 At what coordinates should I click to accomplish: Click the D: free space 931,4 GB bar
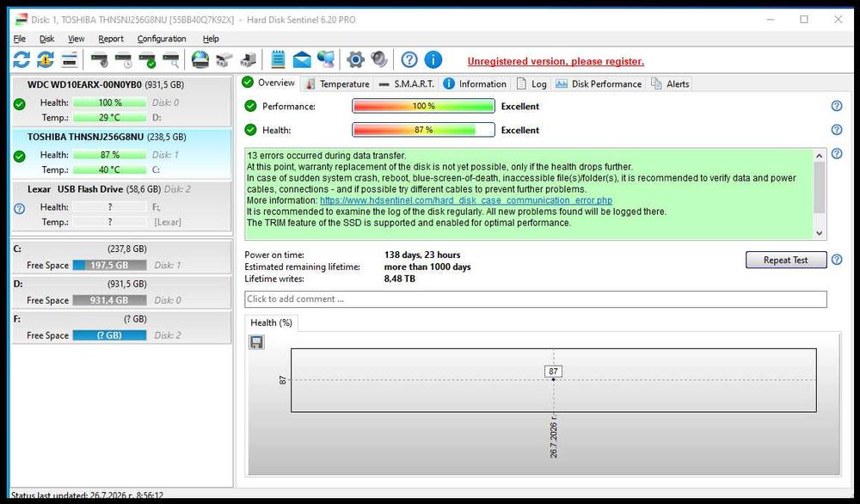[110, 300]
